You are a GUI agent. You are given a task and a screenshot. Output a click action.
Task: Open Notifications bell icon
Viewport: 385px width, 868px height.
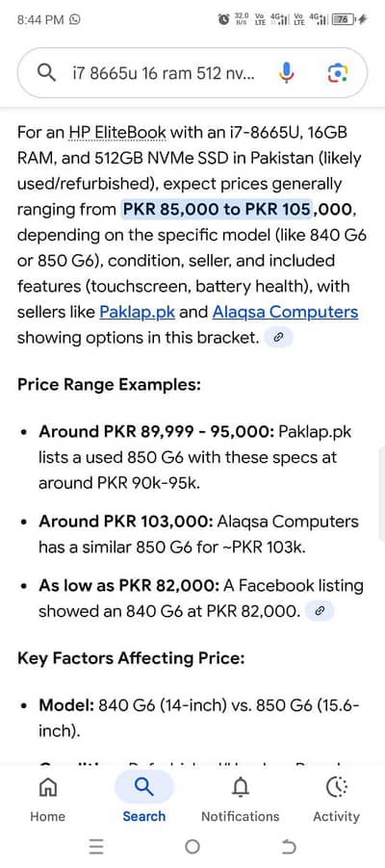[x=241, y=786]
